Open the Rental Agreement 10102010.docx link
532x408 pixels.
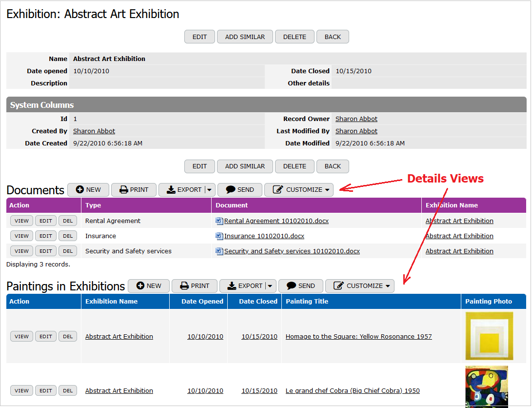276,221
